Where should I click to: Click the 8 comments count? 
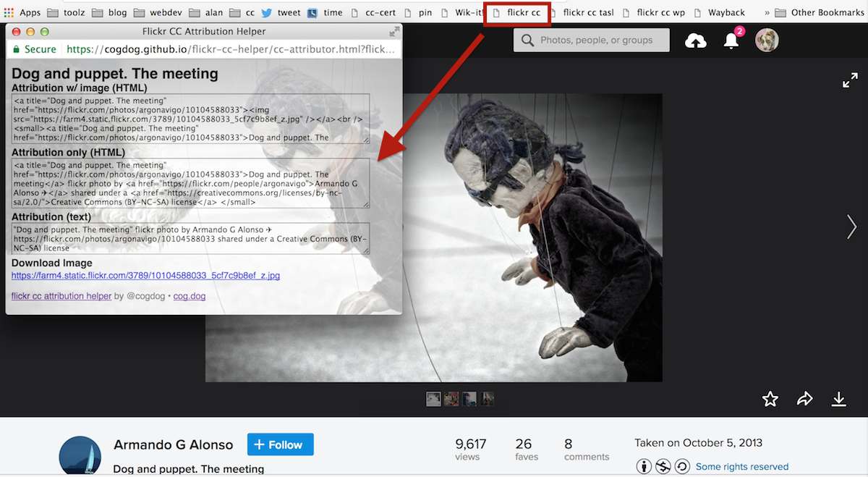[x=587, y=449]
